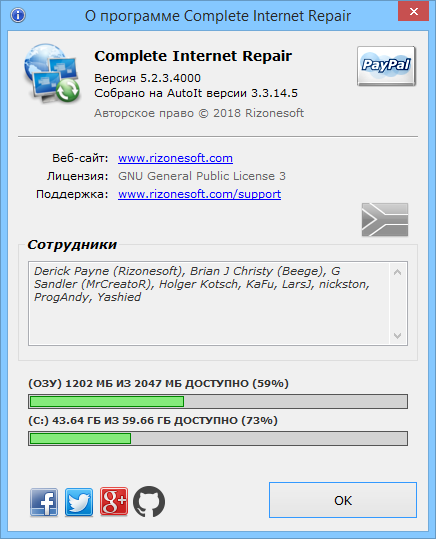
Task: Click the Complete Internet Repair heading
Action: coord(193,56)
